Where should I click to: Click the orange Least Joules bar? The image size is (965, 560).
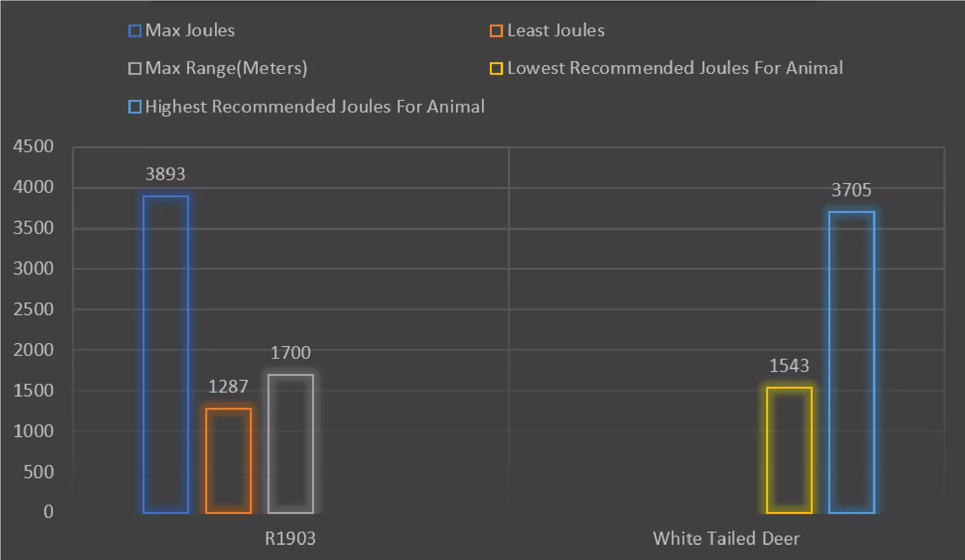click(228, 461)
